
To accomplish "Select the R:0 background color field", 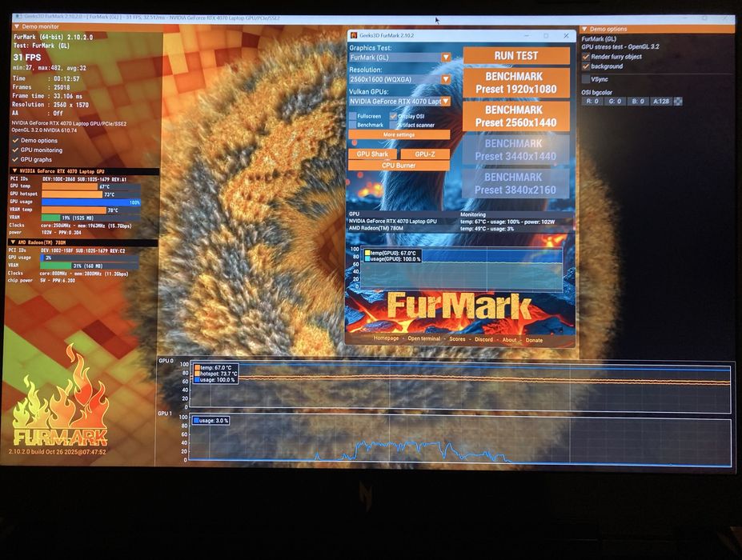I will (592, 102).
